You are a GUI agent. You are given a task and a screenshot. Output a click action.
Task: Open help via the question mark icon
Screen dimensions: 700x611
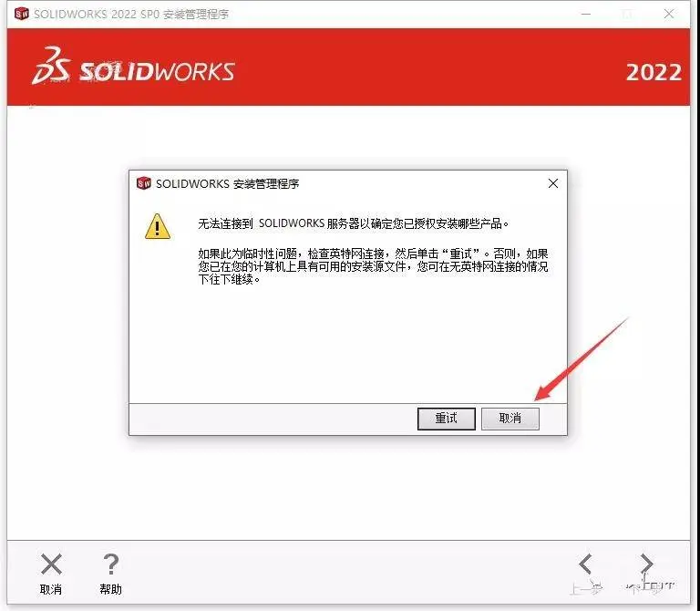pos(110,564)
